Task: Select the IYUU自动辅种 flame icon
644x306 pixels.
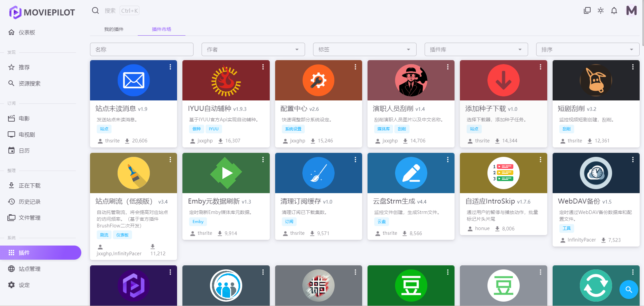Action: pyautogui.click(x=226, y=80)
